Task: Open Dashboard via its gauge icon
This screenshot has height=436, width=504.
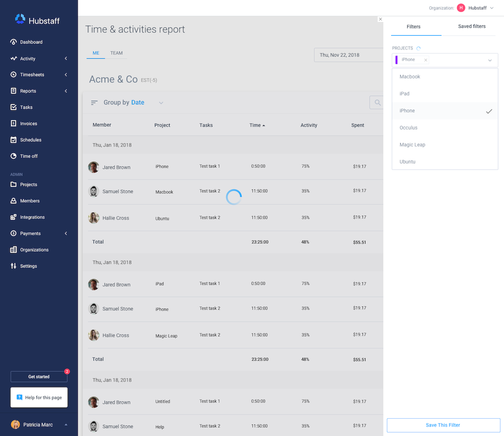Action: pos(14,42)
